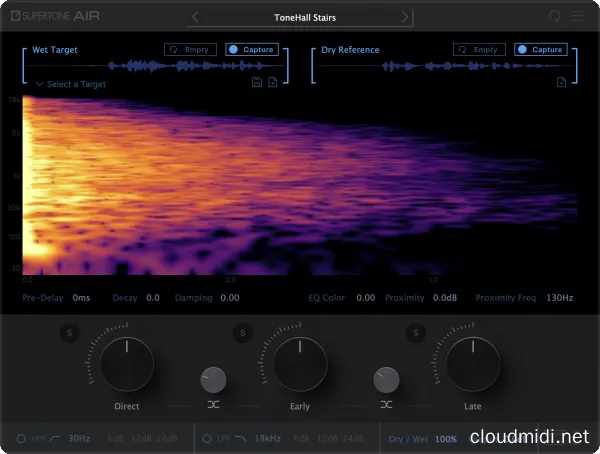This screenshot has width=600, height=454.
Task: Click the Damping value 0.00
Action: (x=230, y=298)
